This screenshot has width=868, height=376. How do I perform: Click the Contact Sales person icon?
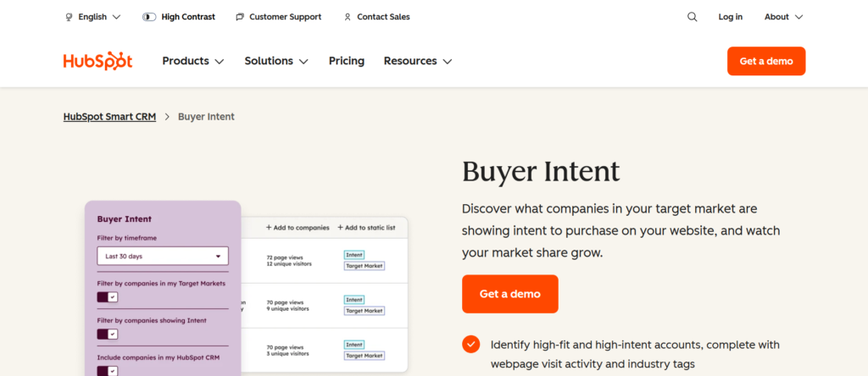coord(348,17)
